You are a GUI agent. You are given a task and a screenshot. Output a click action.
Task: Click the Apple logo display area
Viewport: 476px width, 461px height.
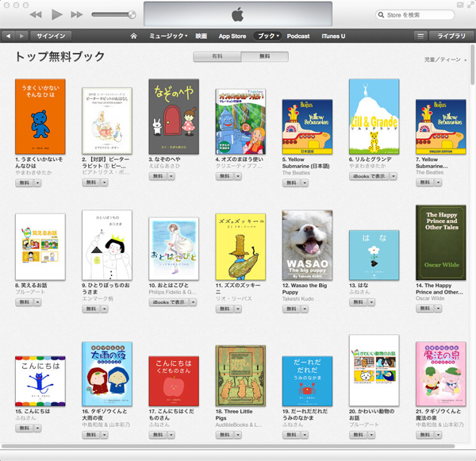238,14
